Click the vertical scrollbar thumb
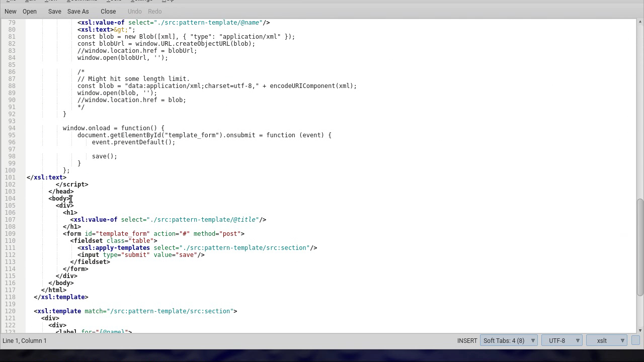The image size is (644, 362). click(x=640, y=247)
